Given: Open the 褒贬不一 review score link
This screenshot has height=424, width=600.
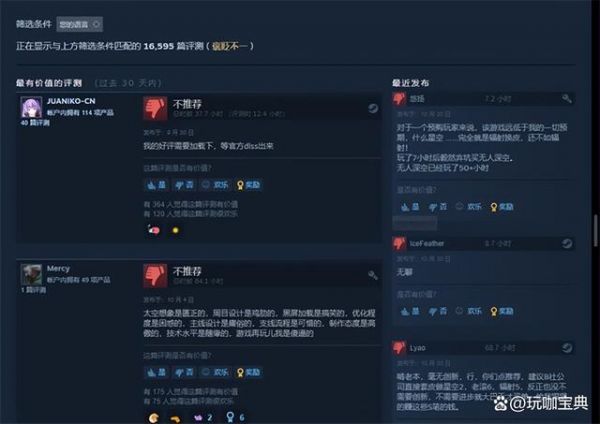Looking at the screenshot, I should tap(230, 46).
